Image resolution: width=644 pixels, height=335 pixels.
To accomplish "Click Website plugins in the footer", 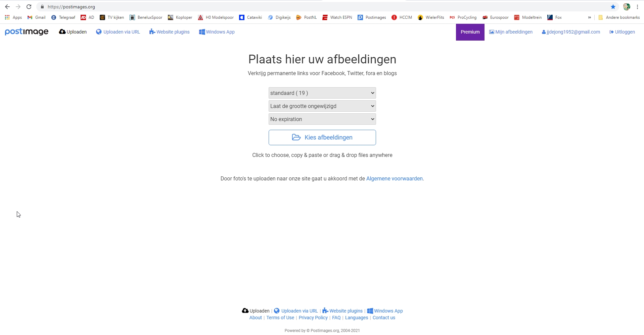I will coord(342,311).
